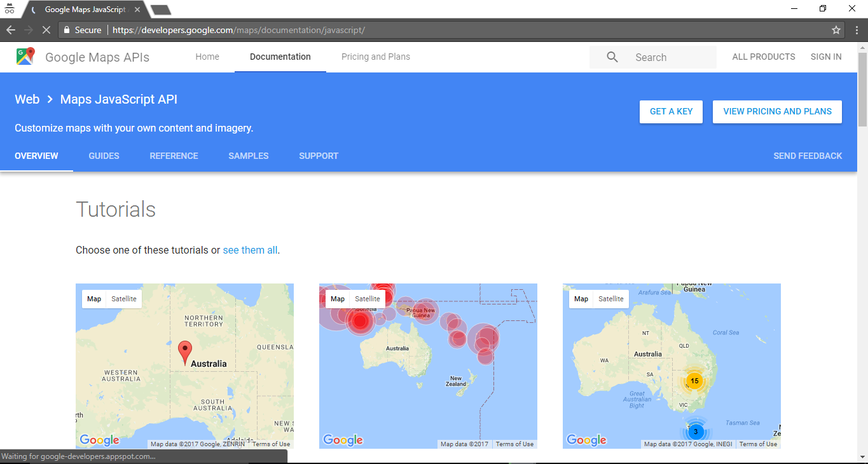
Task: Stop page loading with X icon
Action: (46, 30)
